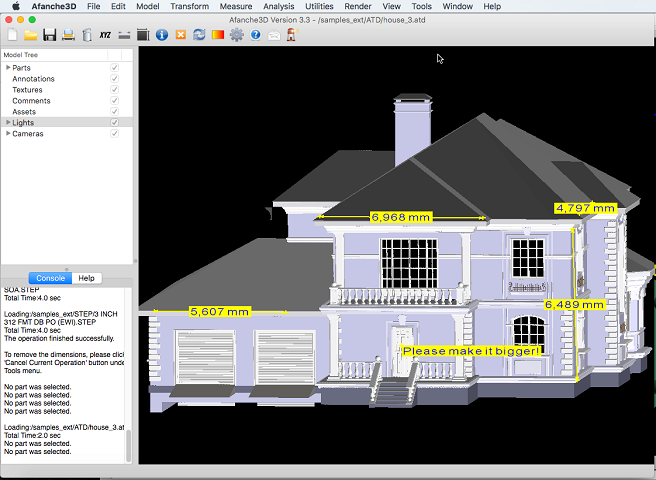Open a file with the folder icon
Viewport: 656px width, 480px height.
coord(31,35)
